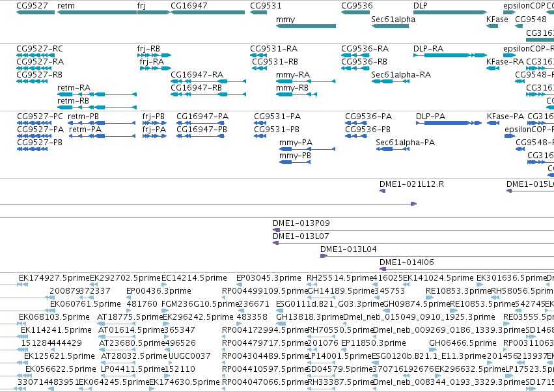
Task: Click the Sec61alpha gene bar
Action: click(x=390, y=26)
